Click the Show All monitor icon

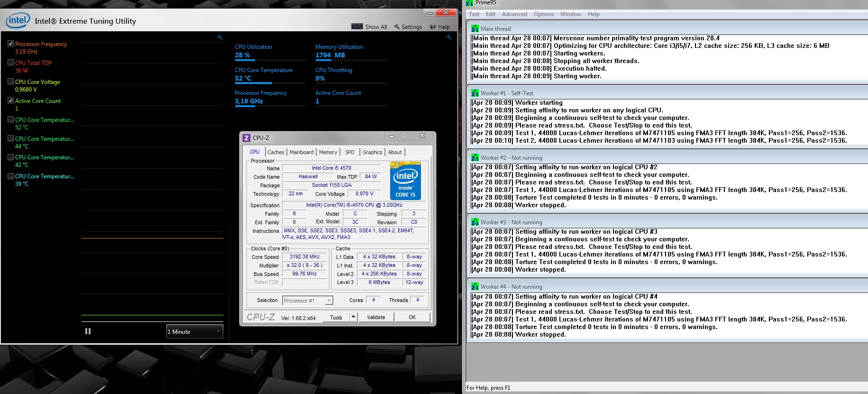point(357,27)
